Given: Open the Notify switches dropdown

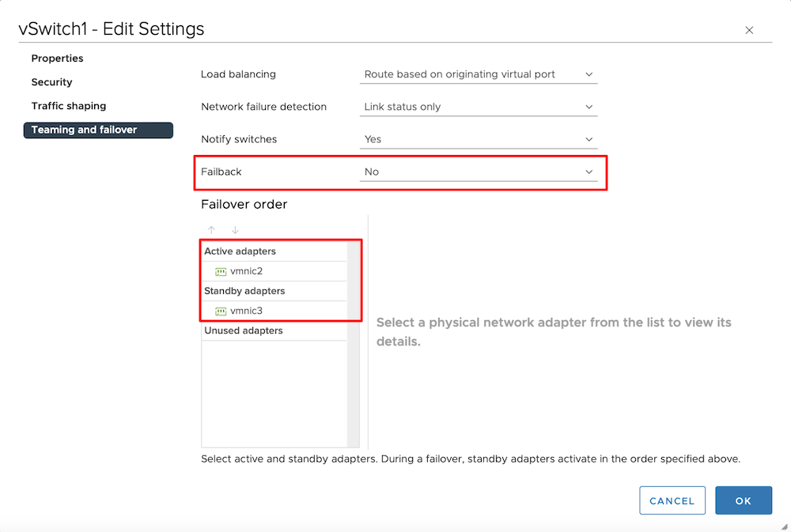Looking at the screenshot, I should click(x=478, y=139).
